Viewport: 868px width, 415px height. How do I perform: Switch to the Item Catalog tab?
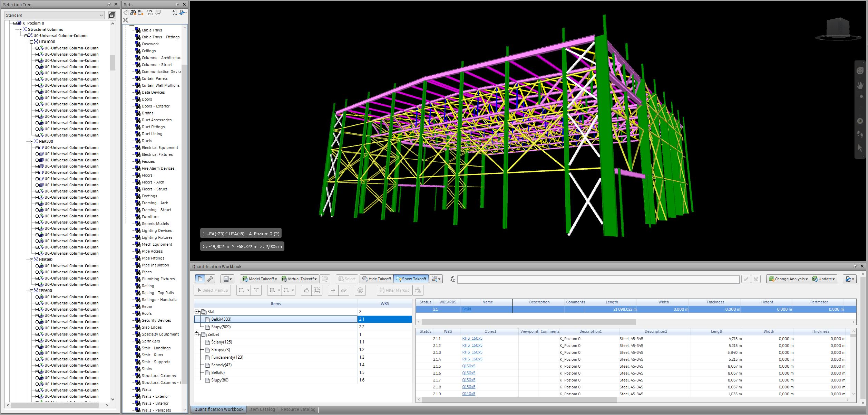pos(262,409)
